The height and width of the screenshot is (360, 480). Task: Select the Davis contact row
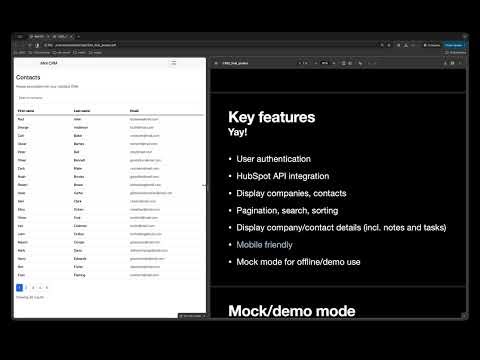110,250
